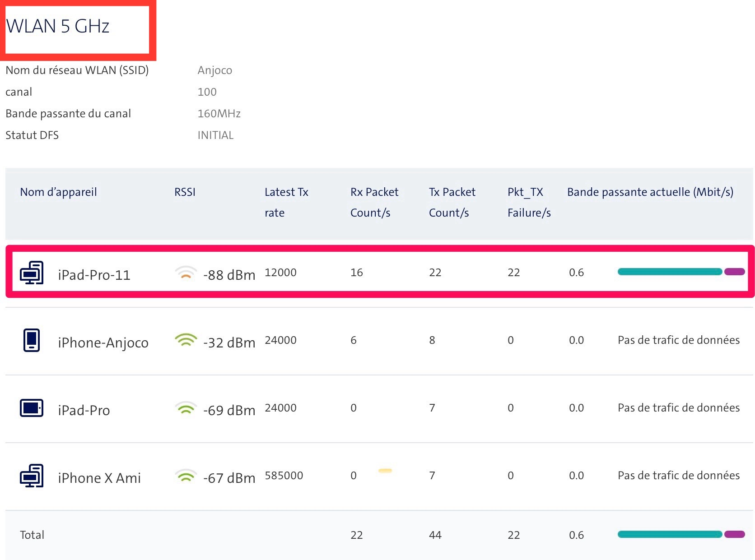Select the iPad-Pro device name
Screen dimensions: 755x560
click(84, 410)
